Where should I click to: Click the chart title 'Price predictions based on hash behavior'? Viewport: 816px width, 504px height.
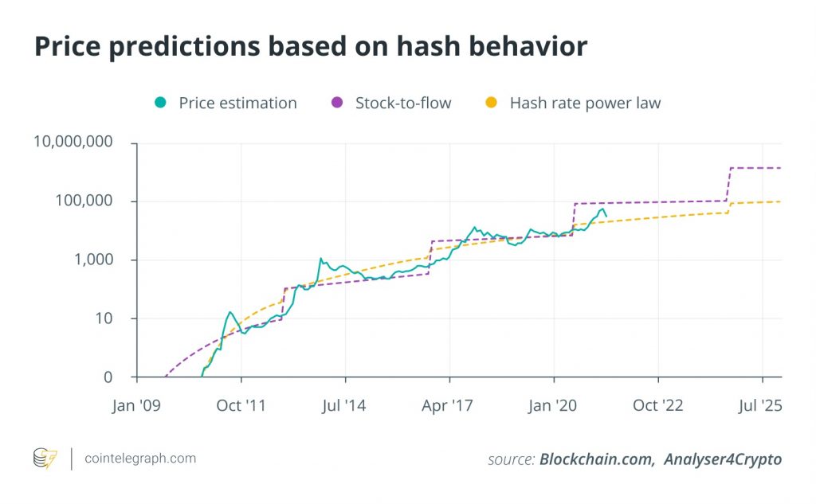311,46
